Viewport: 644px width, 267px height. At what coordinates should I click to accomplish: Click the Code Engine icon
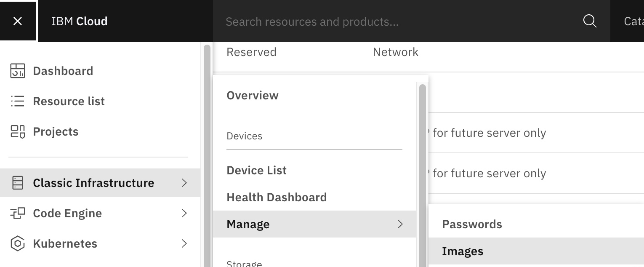coord(18,213)
